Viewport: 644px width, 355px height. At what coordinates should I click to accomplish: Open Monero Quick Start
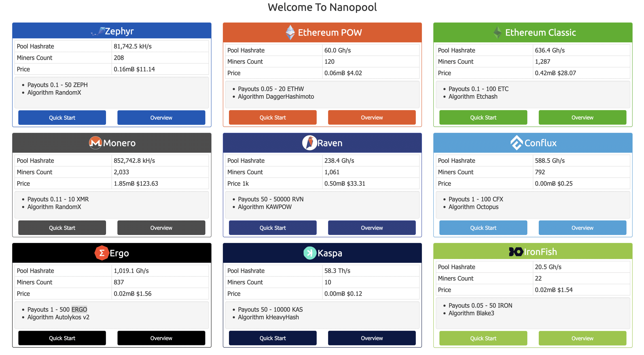[62, 228]
